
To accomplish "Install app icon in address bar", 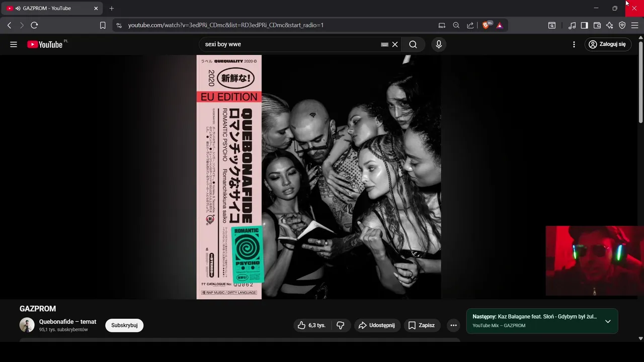I will [x=442, y=25].
